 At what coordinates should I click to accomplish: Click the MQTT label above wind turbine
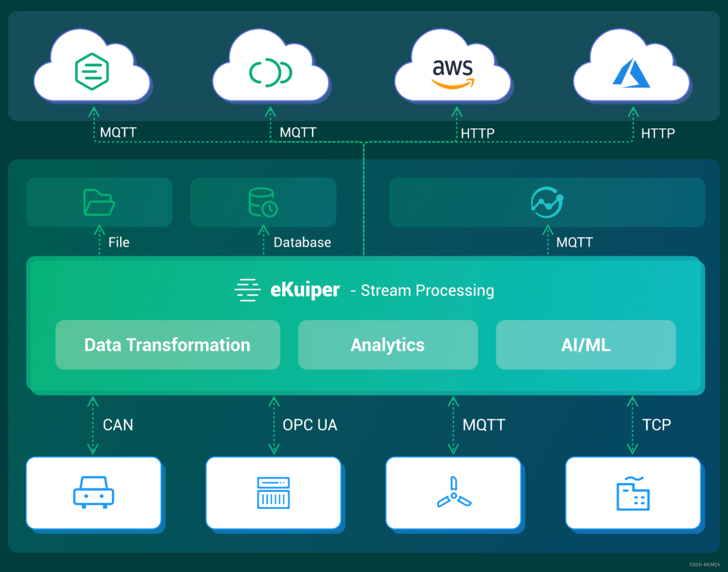click(x=484, y=425)
